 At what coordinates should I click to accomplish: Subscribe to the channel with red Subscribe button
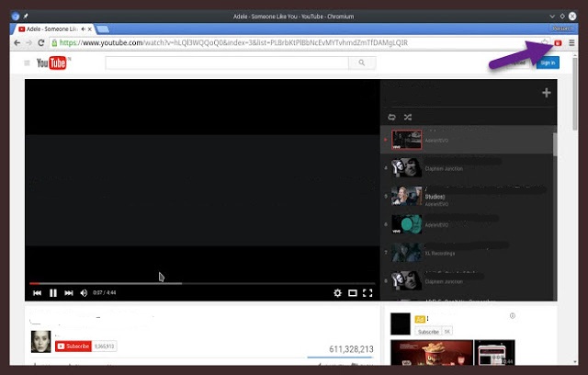coord(73,347)
